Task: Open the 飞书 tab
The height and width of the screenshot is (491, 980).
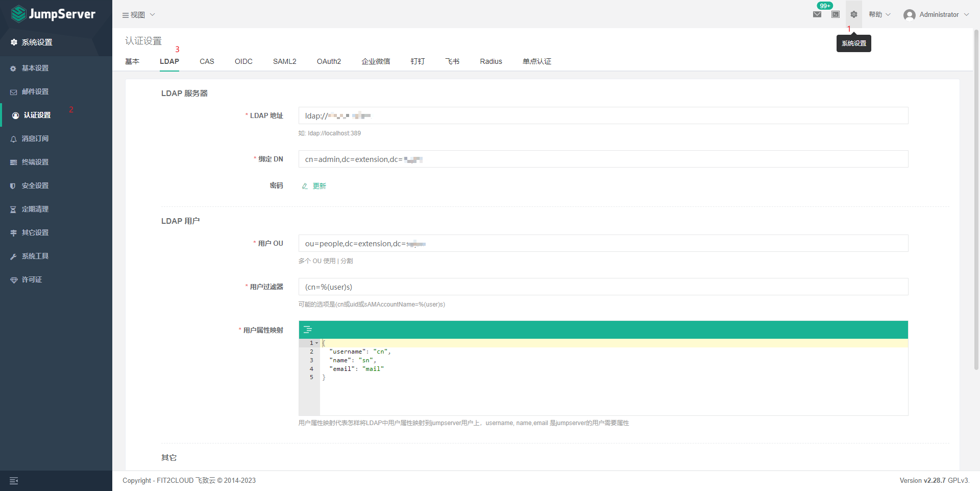Action: [x=452, y=61]
